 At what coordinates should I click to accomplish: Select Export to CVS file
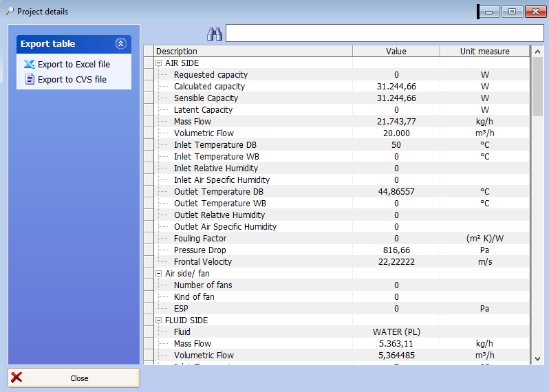pos(72,80)
